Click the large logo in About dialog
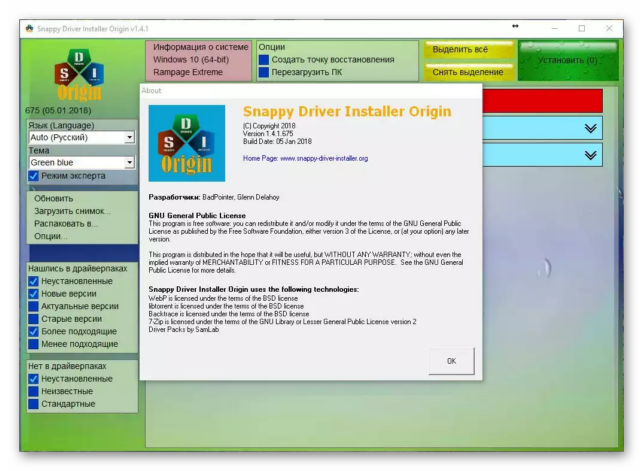643x471 pixels. point(187,143)
